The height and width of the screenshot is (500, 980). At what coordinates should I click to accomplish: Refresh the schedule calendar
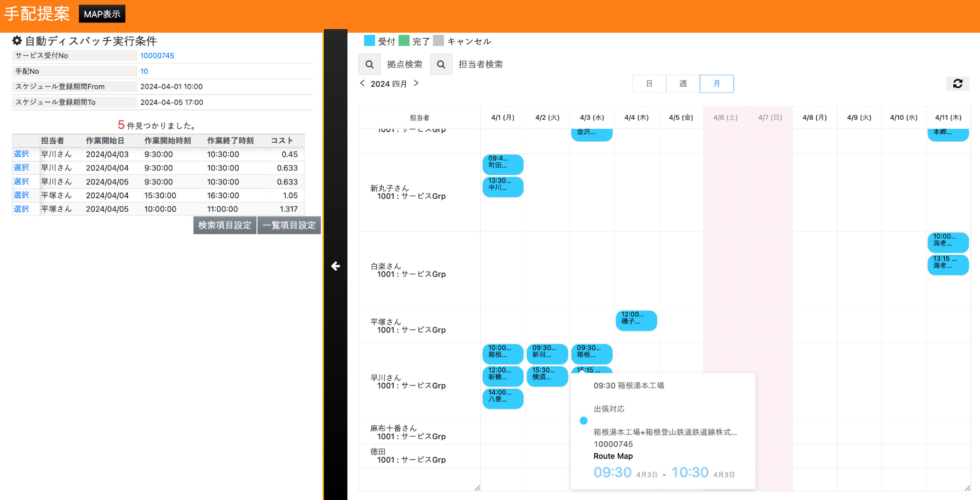pos(958,83)
